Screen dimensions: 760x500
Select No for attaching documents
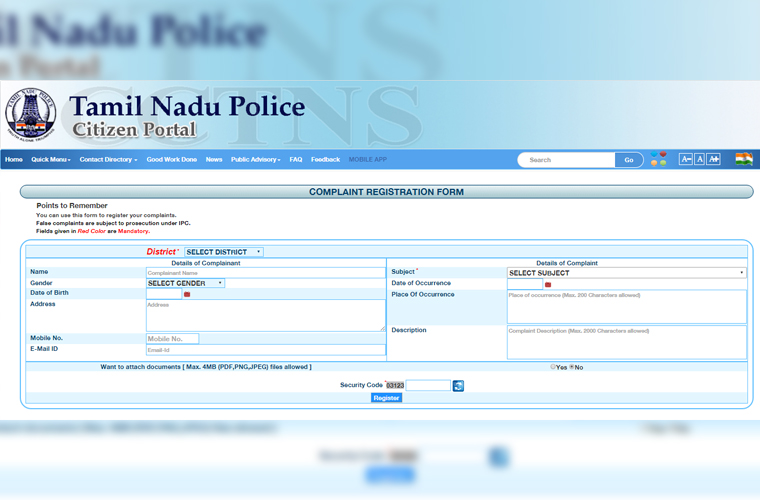coord(571,367)
